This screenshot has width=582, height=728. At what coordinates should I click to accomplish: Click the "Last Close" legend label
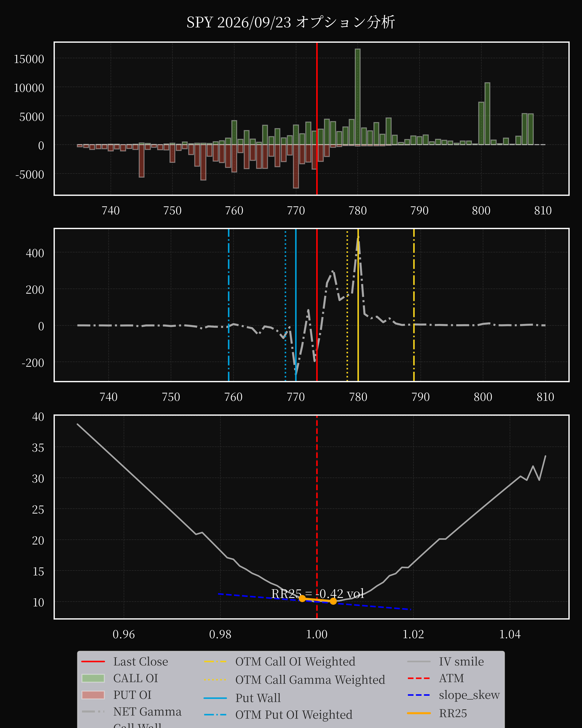[140, 662]
